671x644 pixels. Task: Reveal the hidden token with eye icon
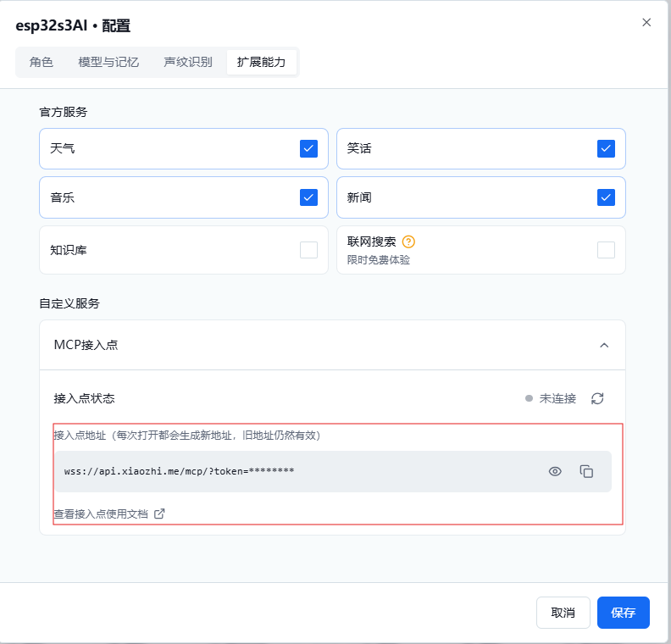coord(555,471)
